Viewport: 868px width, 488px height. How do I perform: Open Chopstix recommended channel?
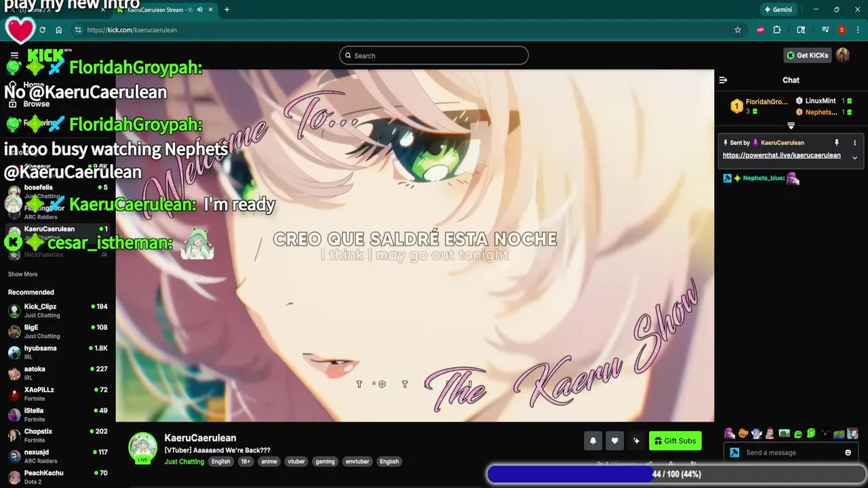coord(58,435)
